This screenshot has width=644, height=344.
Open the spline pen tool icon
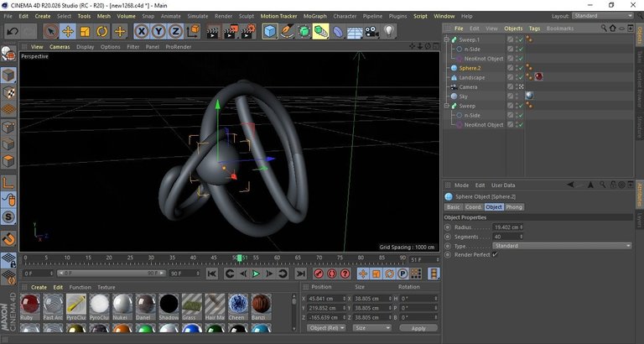coord(287,32)
